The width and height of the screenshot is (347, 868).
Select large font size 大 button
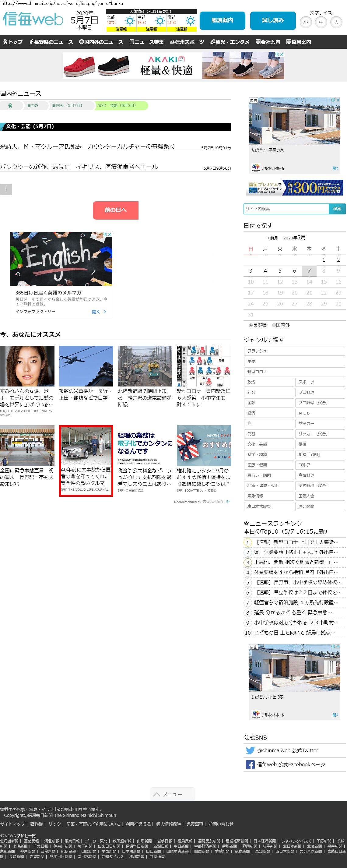(x=336, y=23)
